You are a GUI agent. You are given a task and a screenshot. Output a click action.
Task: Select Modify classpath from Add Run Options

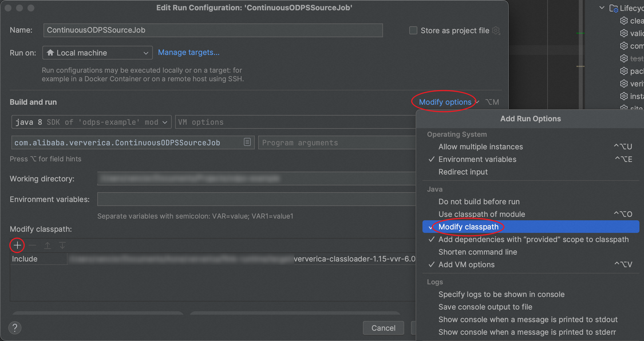468,227
